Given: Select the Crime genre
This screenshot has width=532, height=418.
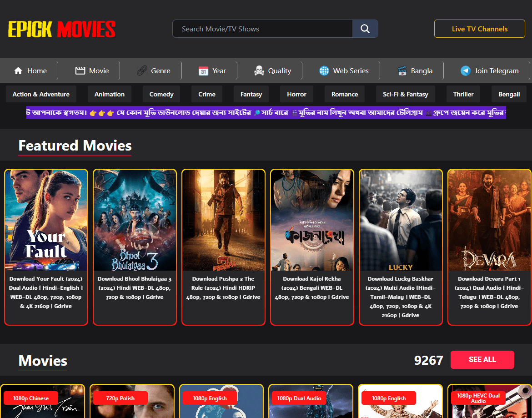Looking at the screenshot, I should [206, 94].
